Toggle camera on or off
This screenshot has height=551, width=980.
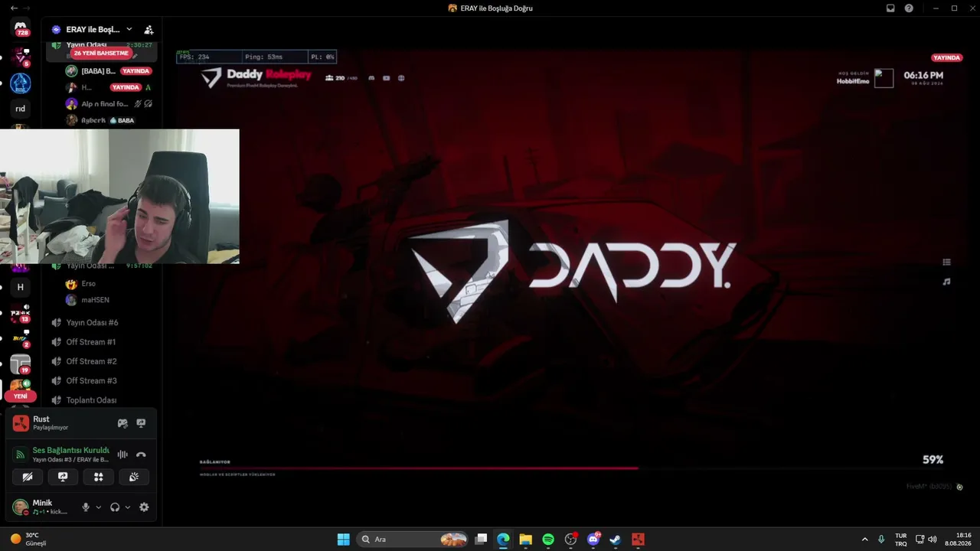28,477
